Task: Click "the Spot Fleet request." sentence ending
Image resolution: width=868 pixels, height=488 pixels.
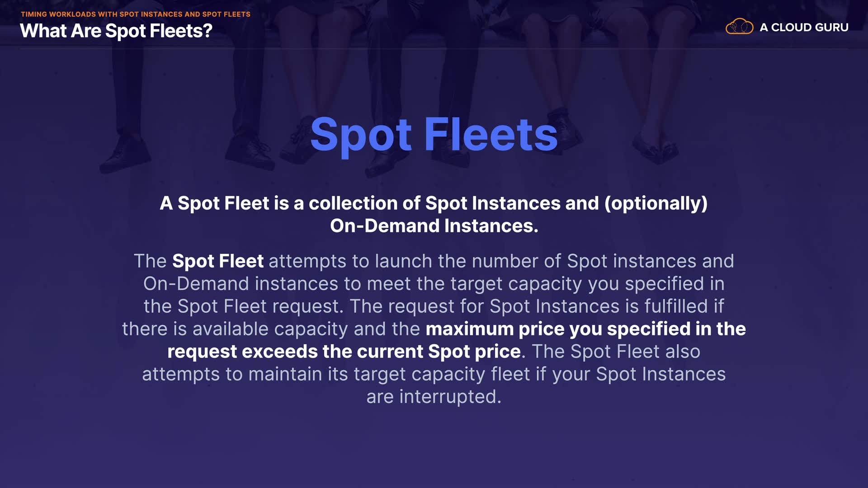Action: (x=243, y=306)
